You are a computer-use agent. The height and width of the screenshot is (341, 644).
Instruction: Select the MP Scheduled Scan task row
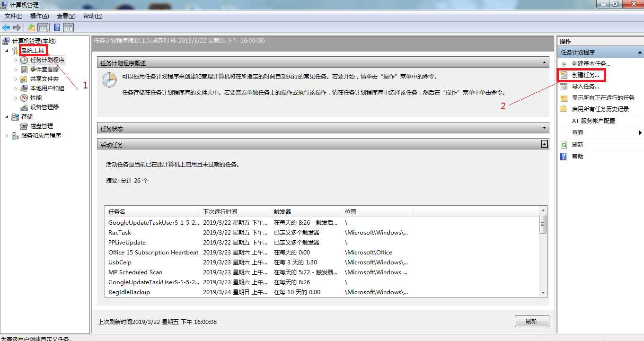(x=322, y=272)
